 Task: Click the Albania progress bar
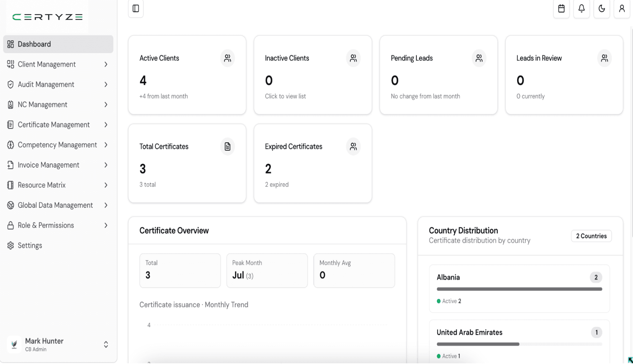[x=519, y=289]
